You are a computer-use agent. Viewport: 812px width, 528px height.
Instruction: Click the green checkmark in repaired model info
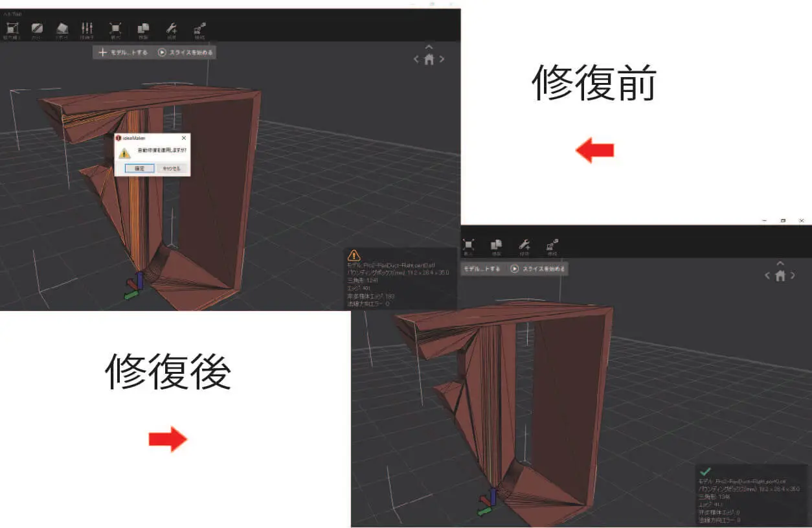coord(706,472)
